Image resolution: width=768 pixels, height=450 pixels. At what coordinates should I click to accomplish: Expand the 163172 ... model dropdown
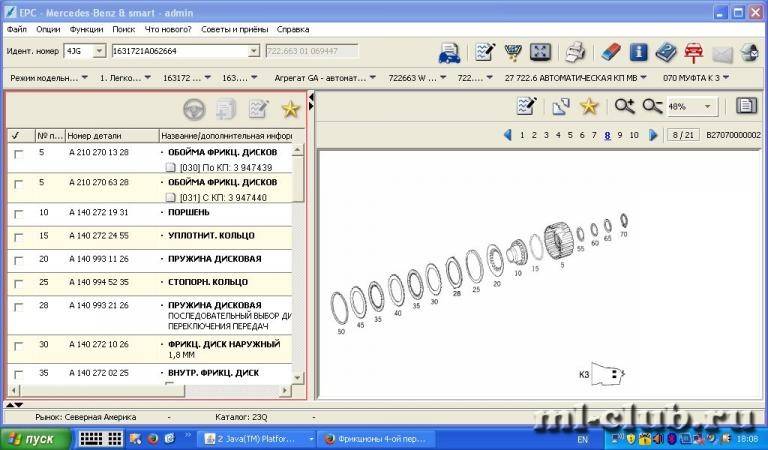coord(208,77)
